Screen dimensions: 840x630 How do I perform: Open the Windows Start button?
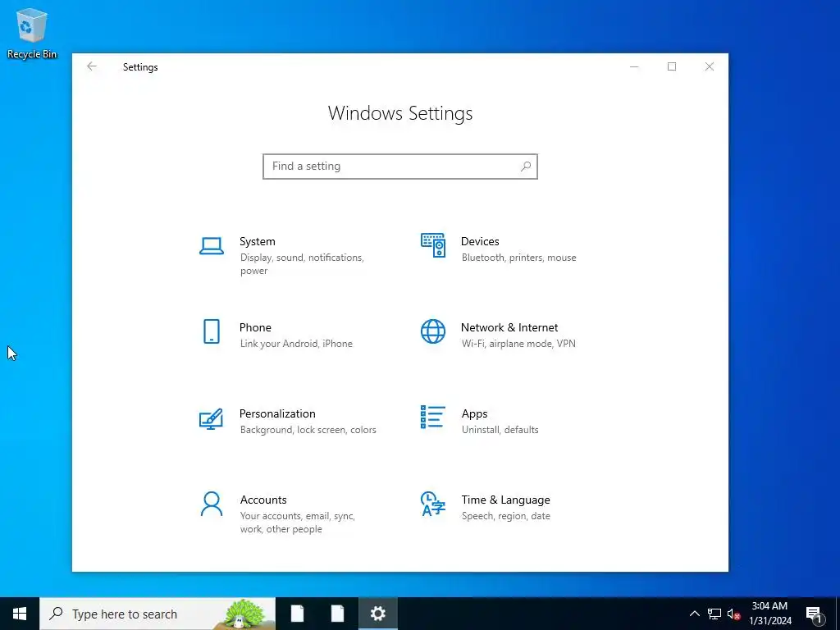tap(20, 614)
